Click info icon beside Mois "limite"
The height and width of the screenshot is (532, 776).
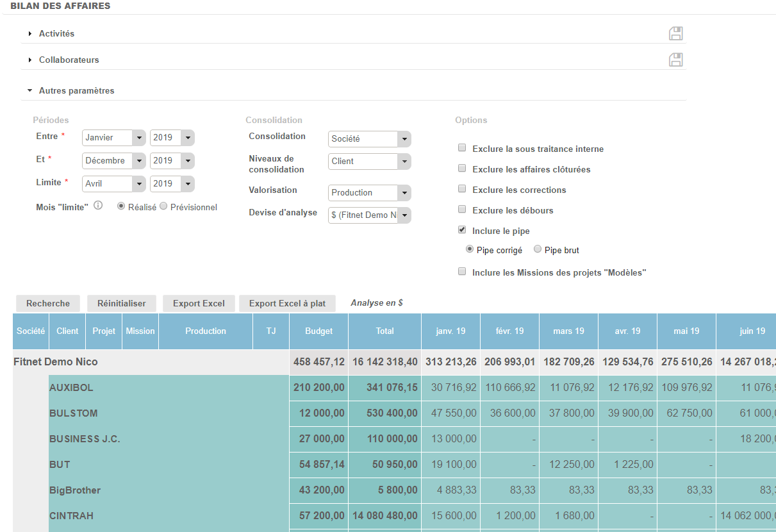98,206
